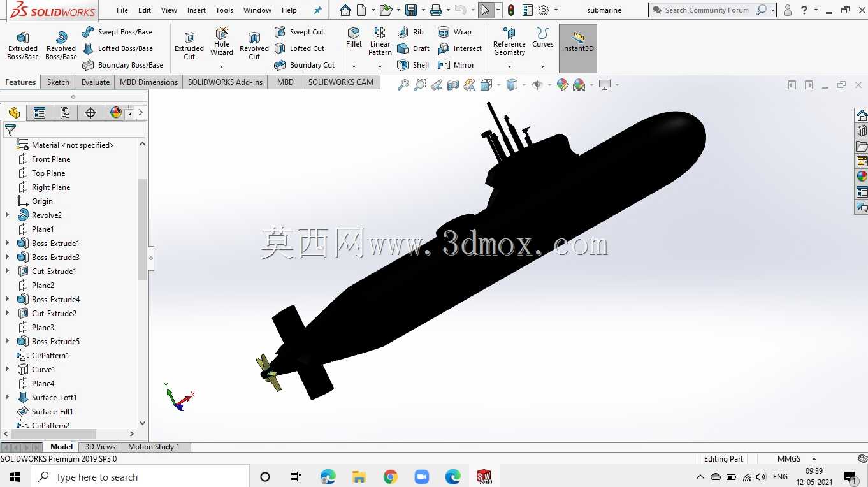This screenshot has width=868, height=487.
Task: Open Google Chrome from the taskbar
Action: 391,477
